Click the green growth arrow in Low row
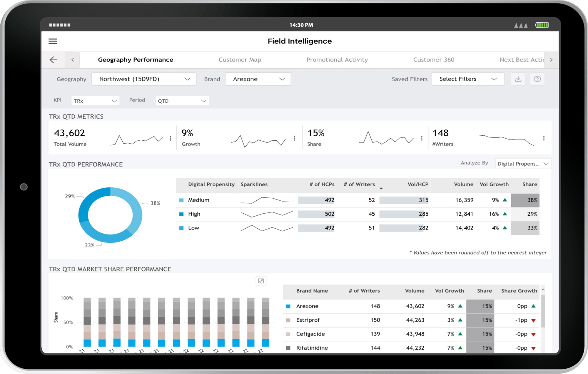 click(505, 228)
